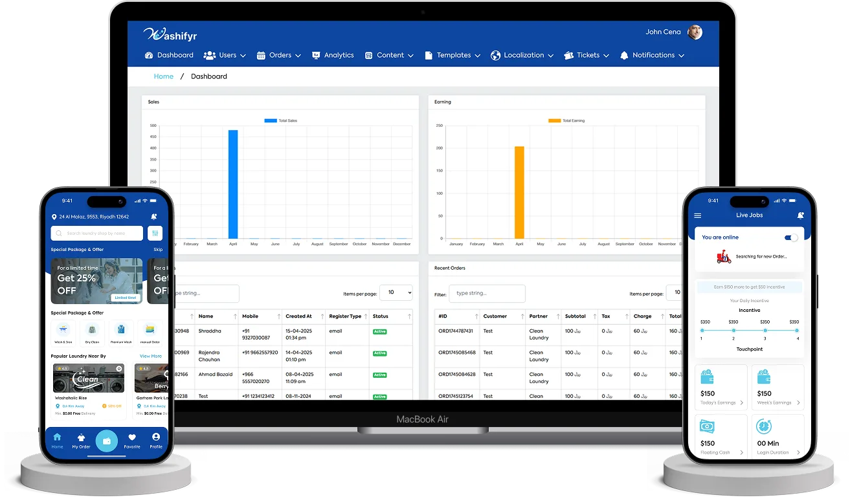Click John Cena's profile avatar
Screen dimensions: 850x504
click(x=695, y=32)
